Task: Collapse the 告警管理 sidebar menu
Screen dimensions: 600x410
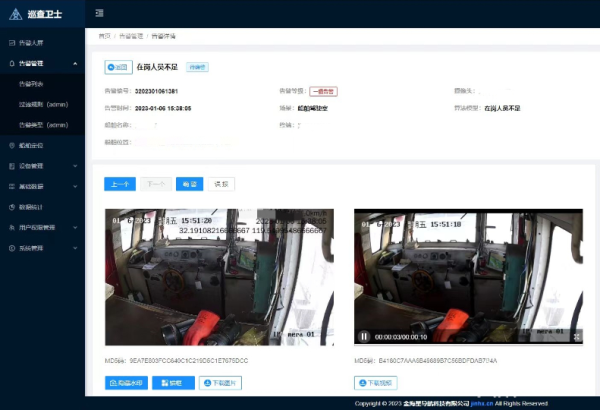Action: [x=40, y=63]
